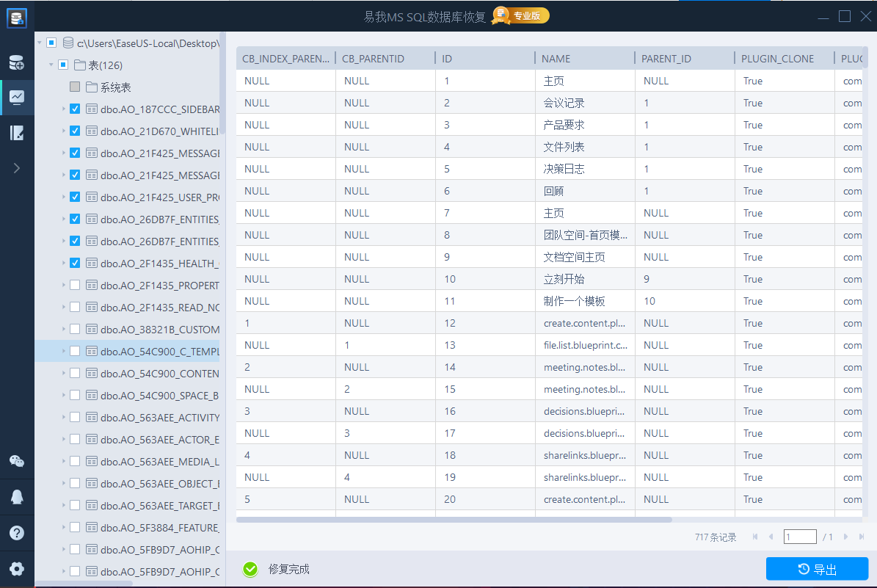Open the help question mark icon

click(x=16, y=533)
